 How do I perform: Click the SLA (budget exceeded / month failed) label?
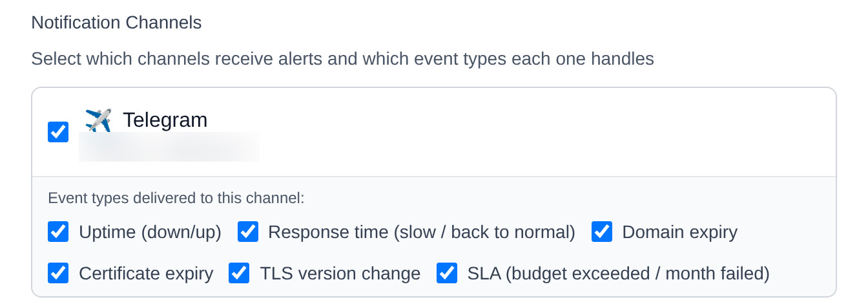coord(619,274)
